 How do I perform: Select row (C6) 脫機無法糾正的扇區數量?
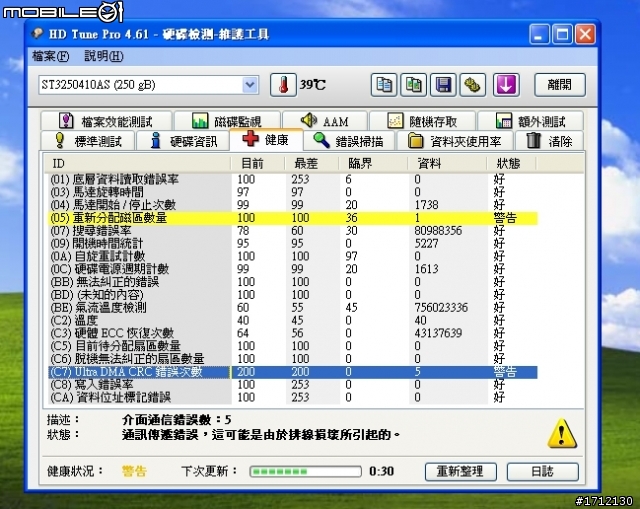point(292,359)
